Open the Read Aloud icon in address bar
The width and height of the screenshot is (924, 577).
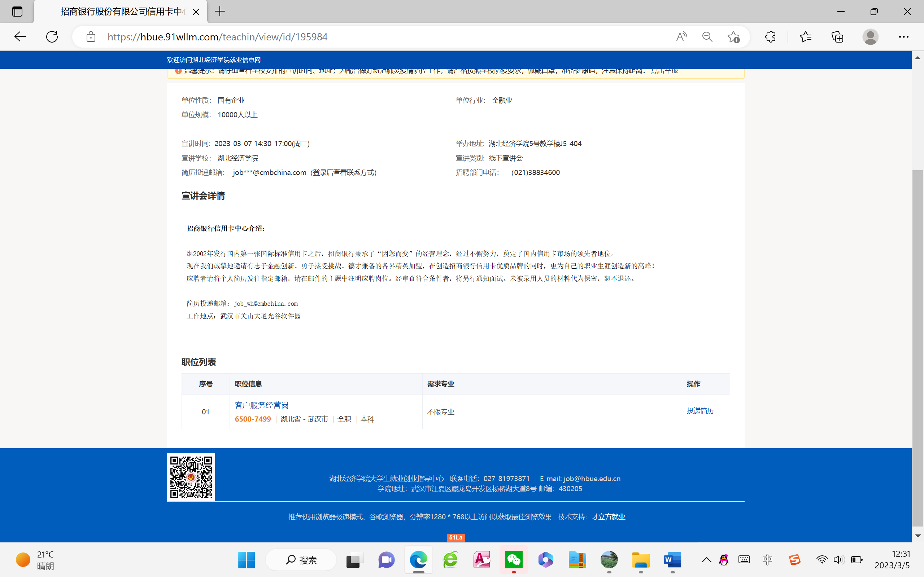tap(681, 37)
